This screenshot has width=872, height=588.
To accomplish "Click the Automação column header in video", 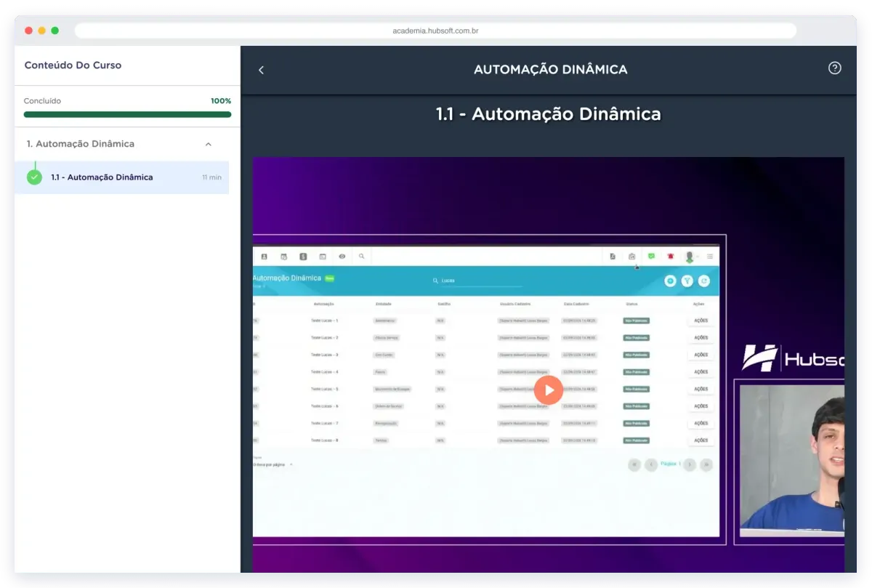I will [x=324, y=304].
